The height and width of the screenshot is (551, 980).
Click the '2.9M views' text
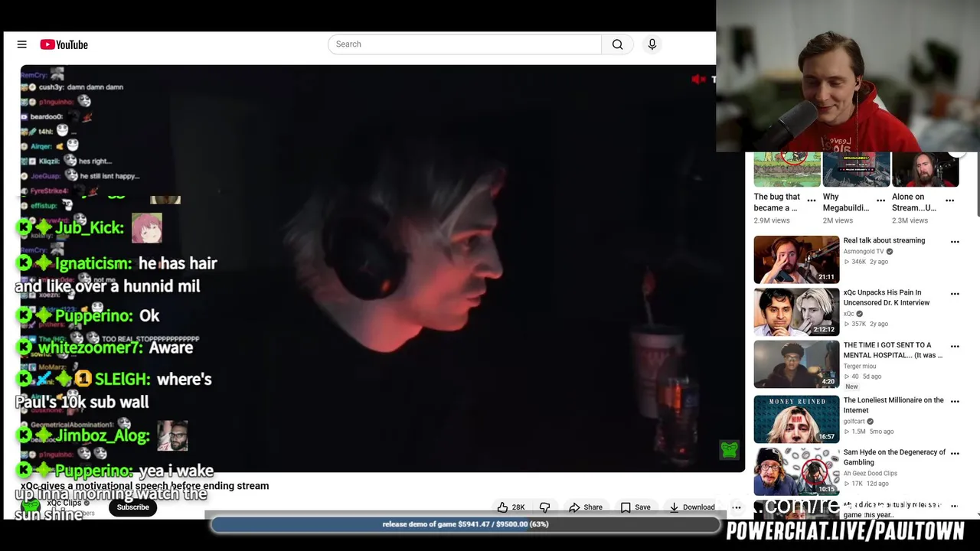coord(772,220)
